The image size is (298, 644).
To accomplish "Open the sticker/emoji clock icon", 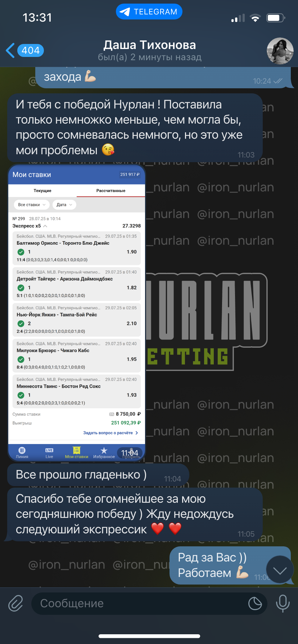I will click(x=255, y=603).
